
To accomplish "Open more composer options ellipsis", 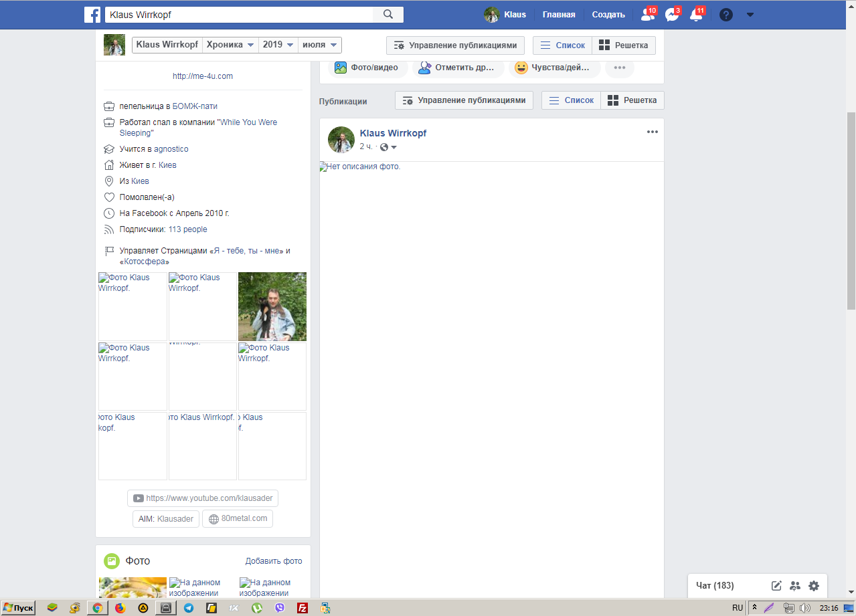I will 620,68.
